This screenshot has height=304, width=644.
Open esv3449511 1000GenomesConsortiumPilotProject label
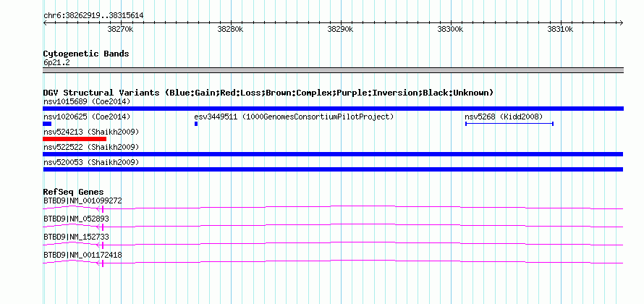(x=294, y=117)
